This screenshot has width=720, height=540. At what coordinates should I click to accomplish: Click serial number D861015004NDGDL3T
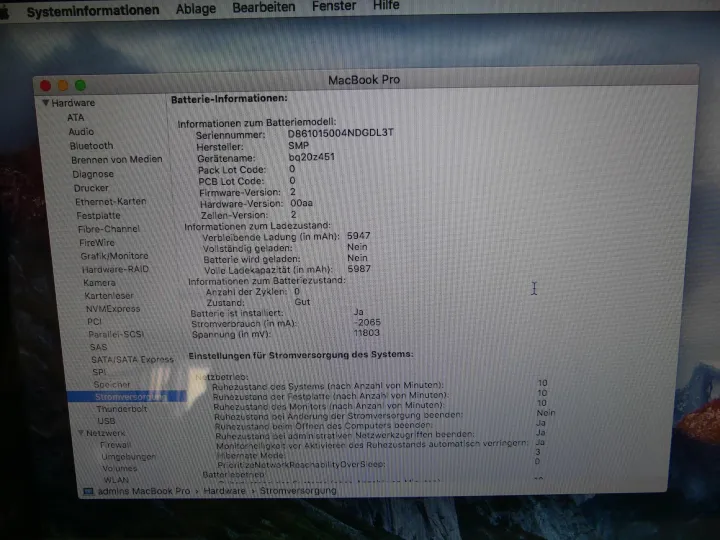[340, 133]
